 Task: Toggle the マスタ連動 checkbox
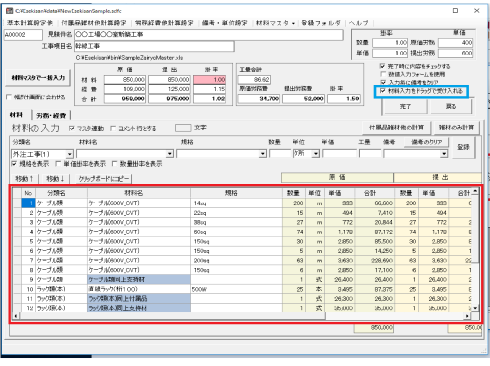coord(72,128)
